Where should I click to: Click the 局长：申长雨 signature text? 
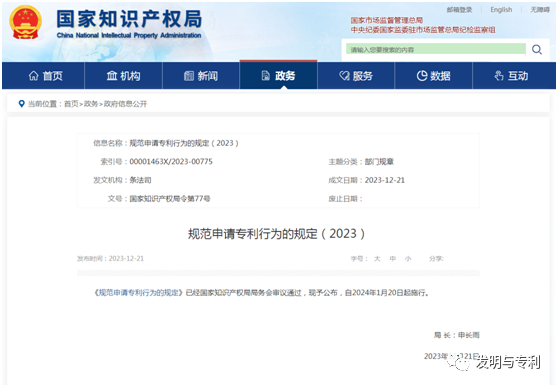[457, 335]
